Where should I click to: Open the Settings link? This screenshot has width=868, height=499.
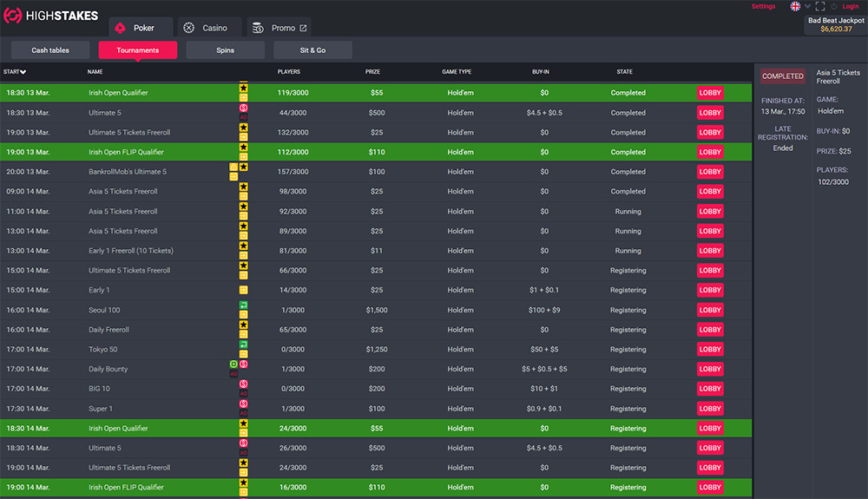pyautogui.click(x=763, y=7)
